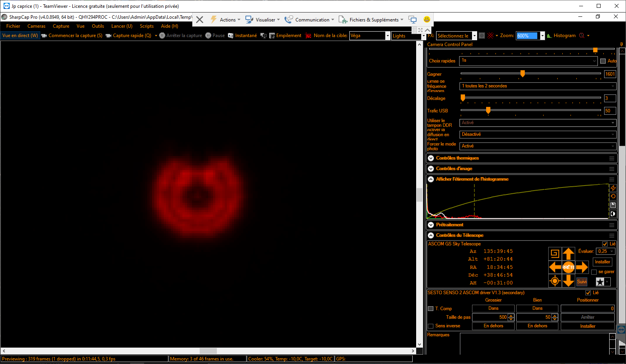Open the Scripts menu
This screenshot has width=626, height=364.
tap(147, 26)
